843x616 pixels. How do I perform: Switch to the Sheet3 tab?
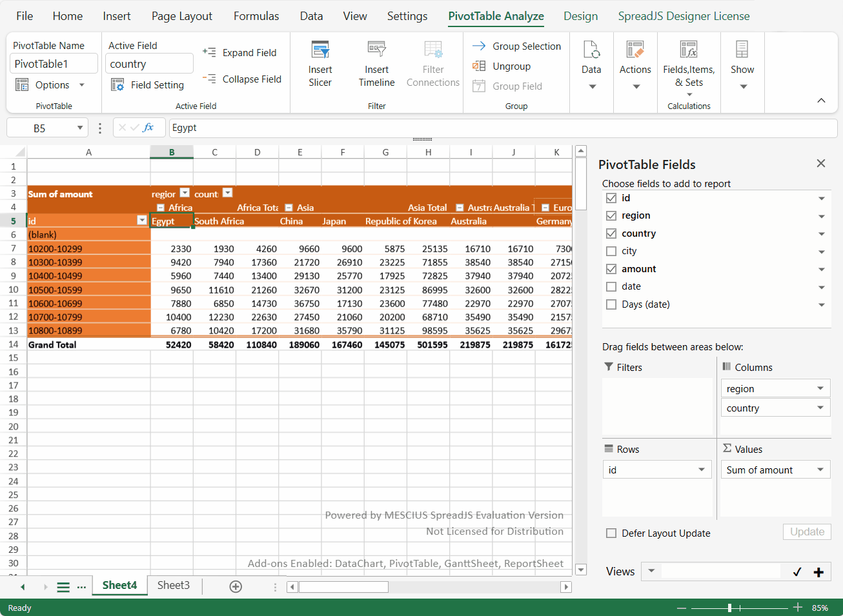click(174, 585)
